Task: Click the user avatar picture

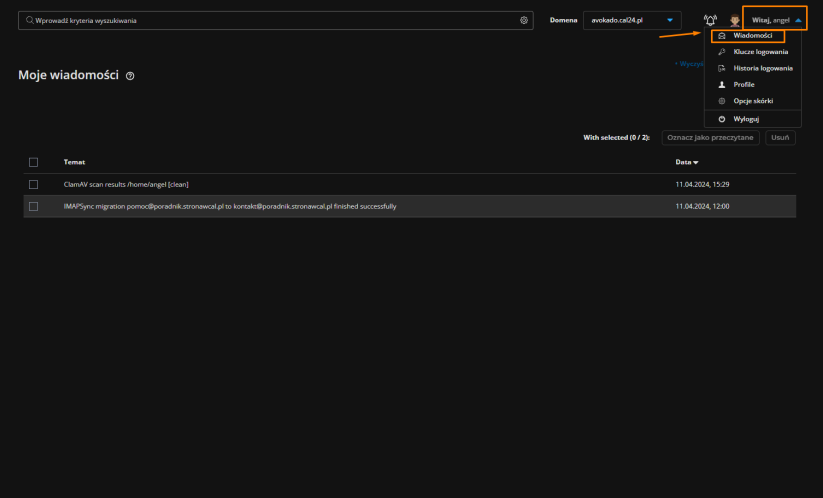Action: click(735, 20)
